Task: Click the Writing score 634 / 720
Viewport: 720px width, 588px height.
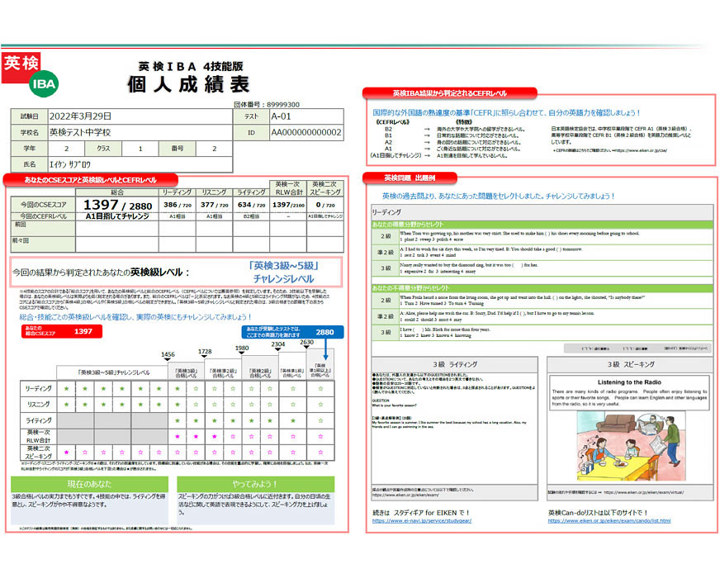Action: point(251,205)
